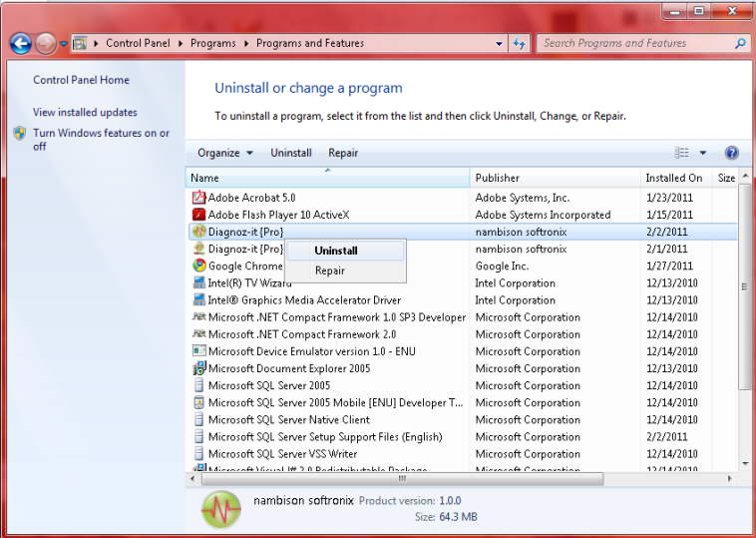Click the vertical scrollbar down arrow
Screen dimensions: 756x538
point(745,464)
